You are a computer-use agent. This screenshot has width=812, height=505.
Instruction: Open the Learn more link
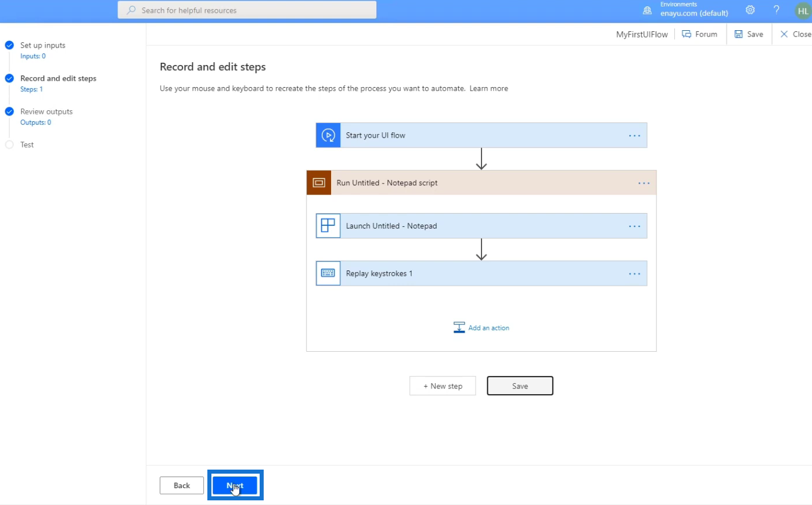(488, 88)
